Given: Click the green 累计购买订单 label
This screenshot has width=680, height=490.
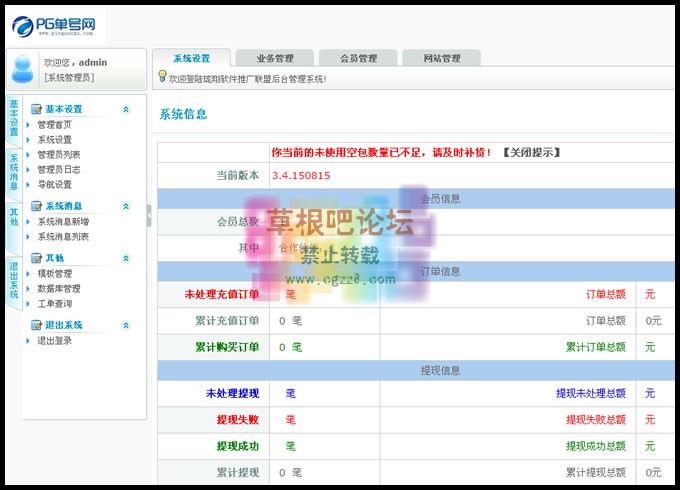Looking at the screenshot, I should (x=227, y=347).
